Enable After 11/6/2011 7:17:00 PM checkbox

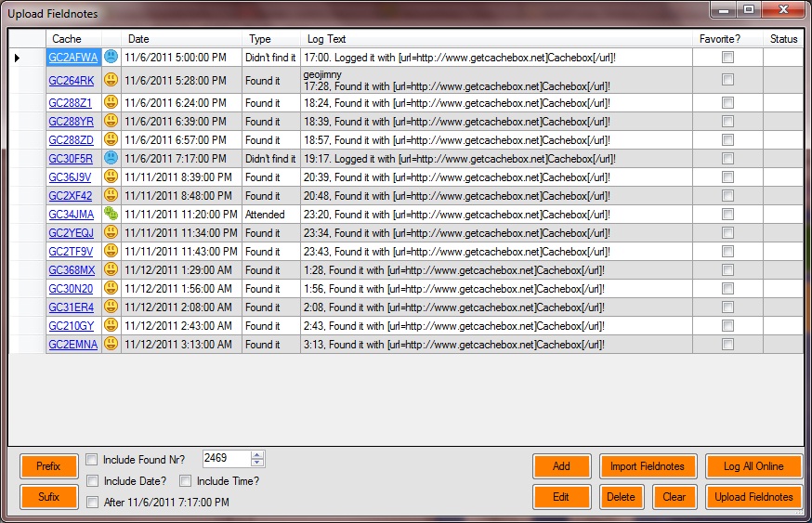[92, 502]
